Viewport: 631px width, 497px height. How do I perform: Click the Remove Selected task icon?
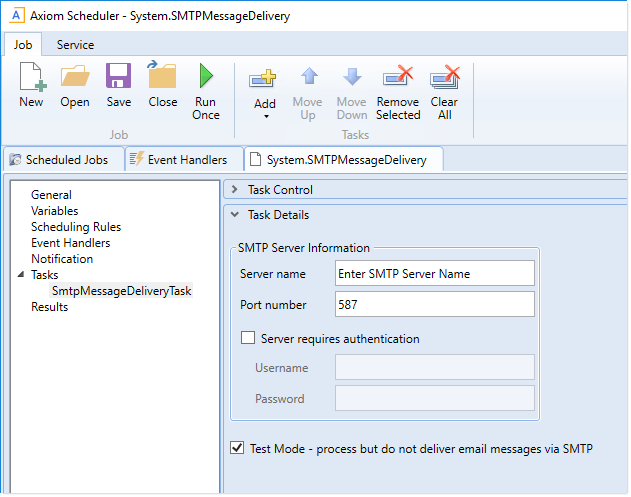(x=398, y=78)
